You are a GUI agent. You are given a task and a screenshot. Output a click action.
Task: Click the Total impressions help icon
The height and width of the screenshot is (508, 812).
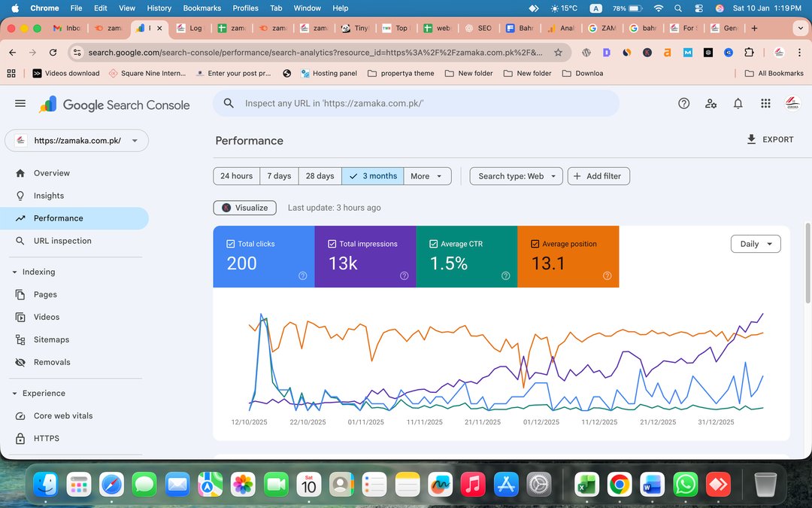[404, 276]
